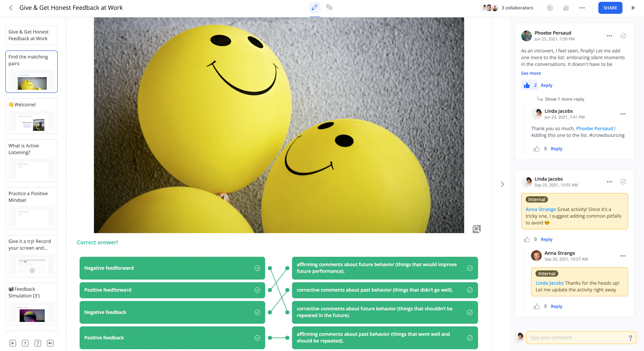Open the What is Active Listening? slide
This screenshot has height=351, width=644.
pos(31,160)
